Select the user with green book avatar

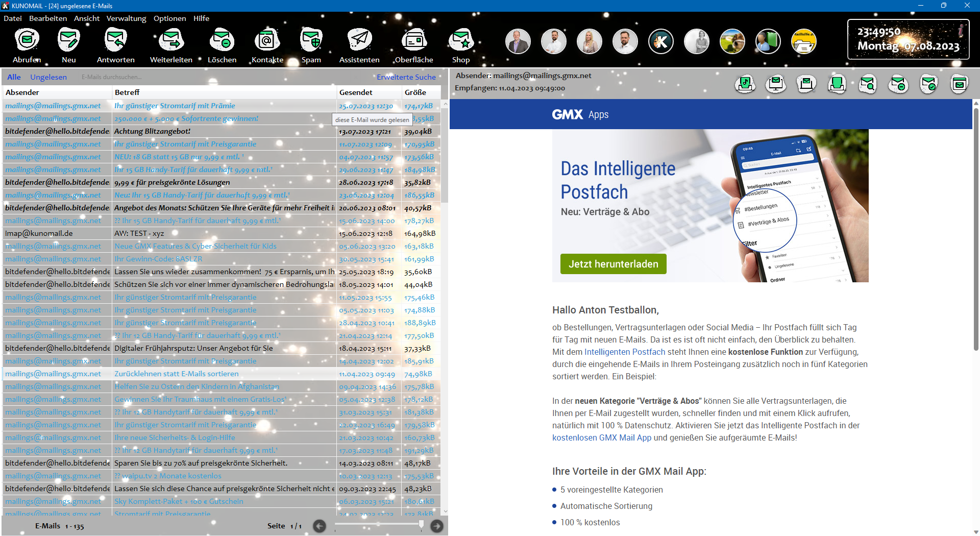point(768,42)
